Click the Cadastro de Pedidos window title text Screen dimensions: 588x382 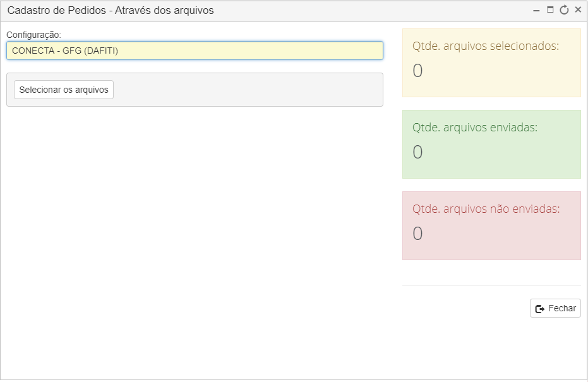(111, 11)
